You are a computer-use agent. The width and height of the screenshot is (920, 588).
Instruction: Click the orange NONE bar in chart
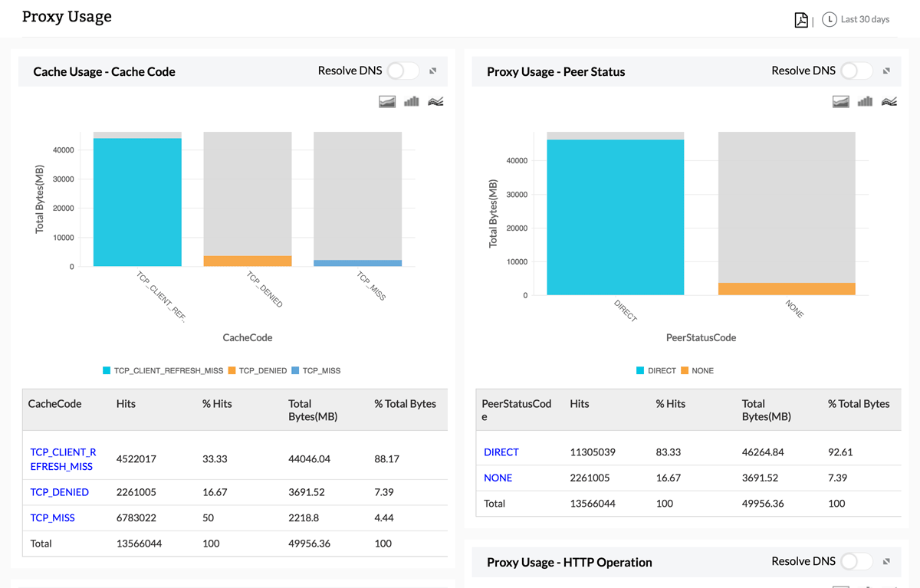(787, 289)
